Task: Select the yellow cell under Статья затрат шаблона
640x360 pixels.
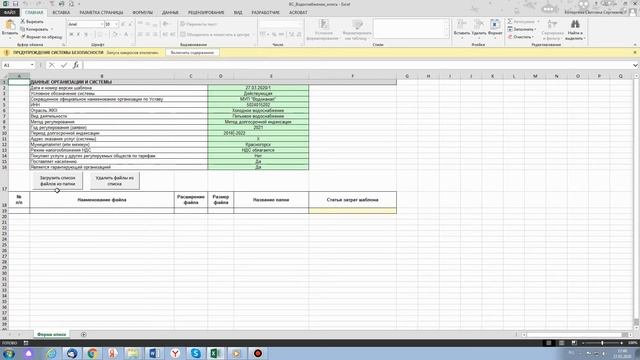Action: pos(352,211)
